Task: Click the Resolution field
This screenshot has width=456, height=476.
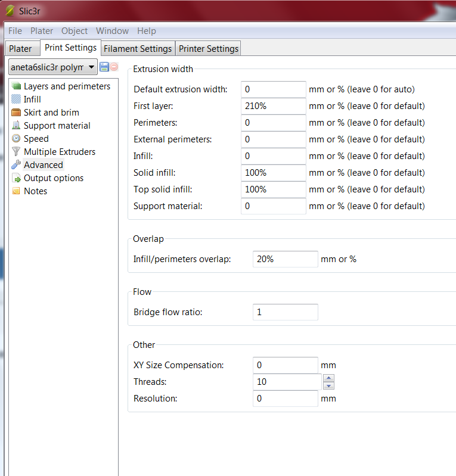Action: click(286, 399)
